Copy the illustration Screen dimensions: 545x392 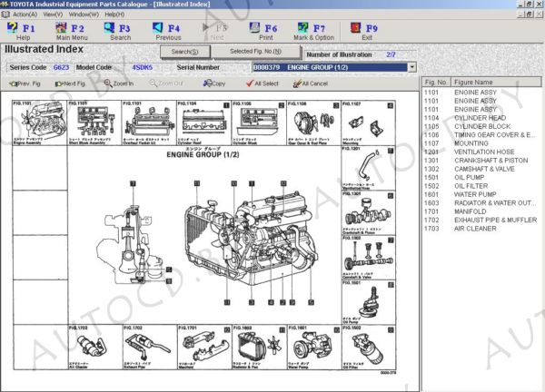coord(214,83)
